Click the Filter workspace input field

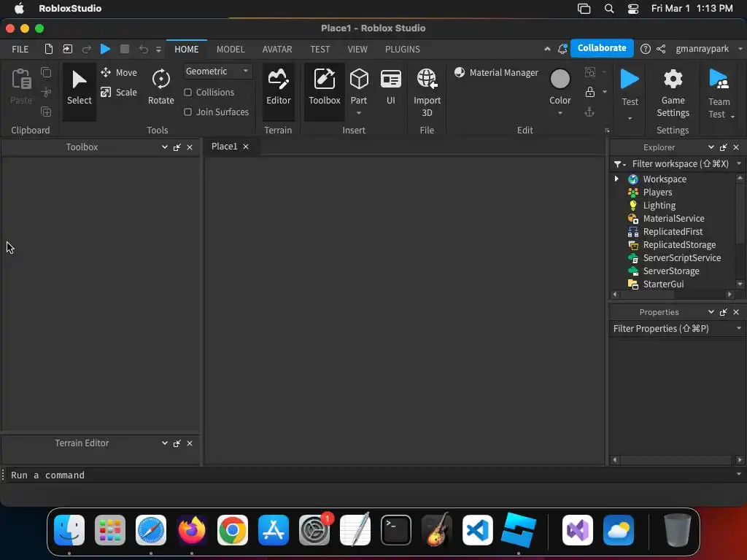tap(681, 164)
